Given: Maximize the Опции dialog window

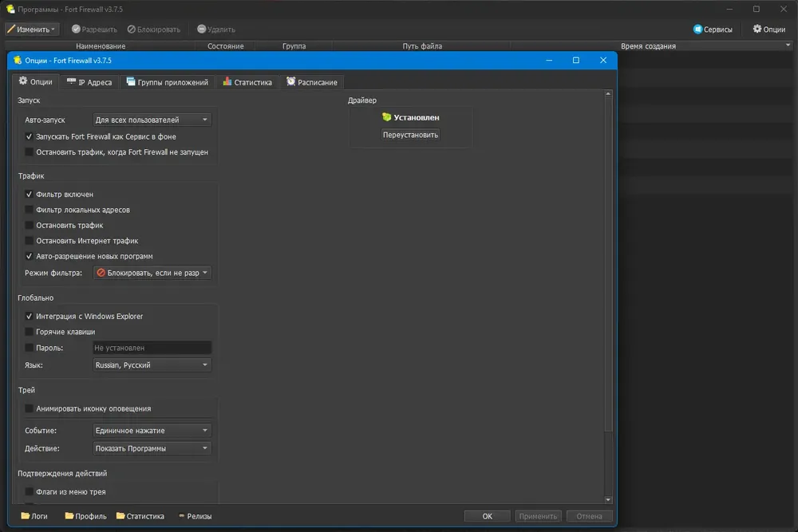Looking at the screenshot, I should point(575,60).
